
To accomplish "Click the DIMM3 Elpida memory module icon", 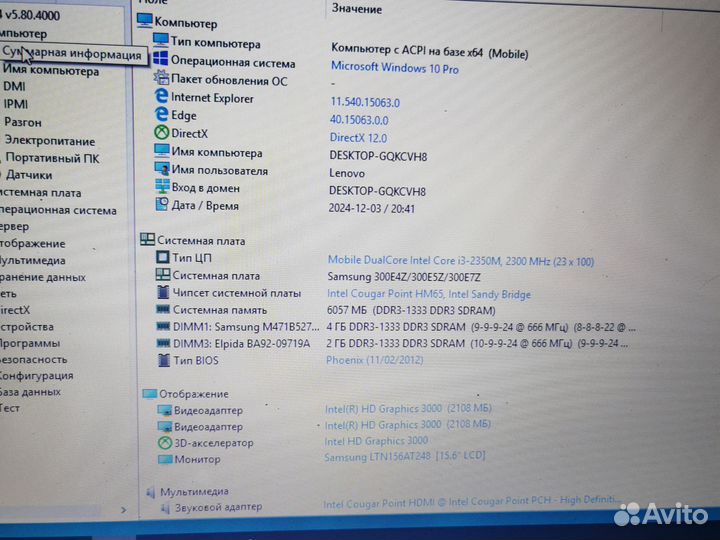I will [x=163, y=343].
